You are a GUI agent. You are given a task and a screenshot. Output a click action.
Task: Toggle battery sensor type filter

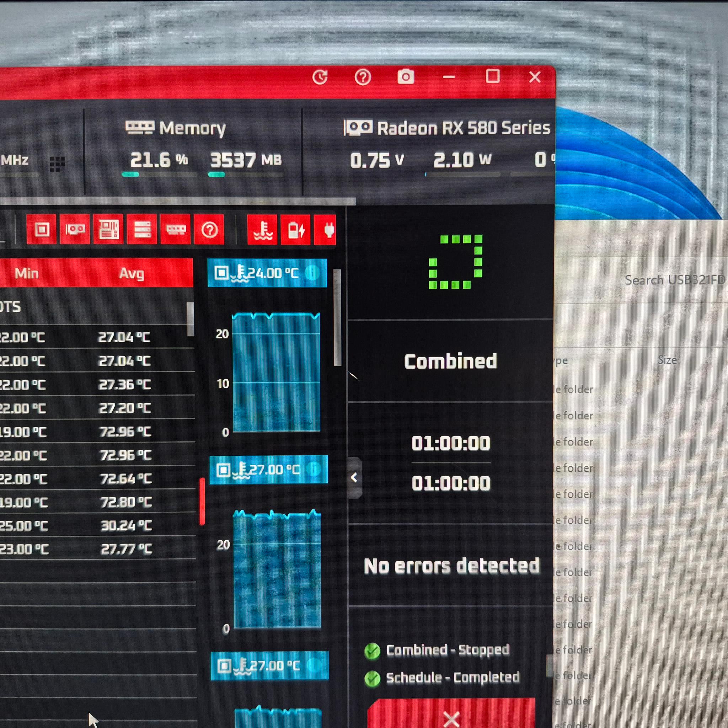[296, 230]
